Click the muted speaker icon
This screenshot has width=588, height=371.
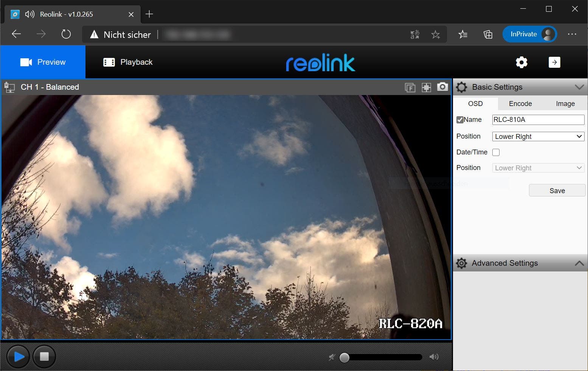(332, 357)
